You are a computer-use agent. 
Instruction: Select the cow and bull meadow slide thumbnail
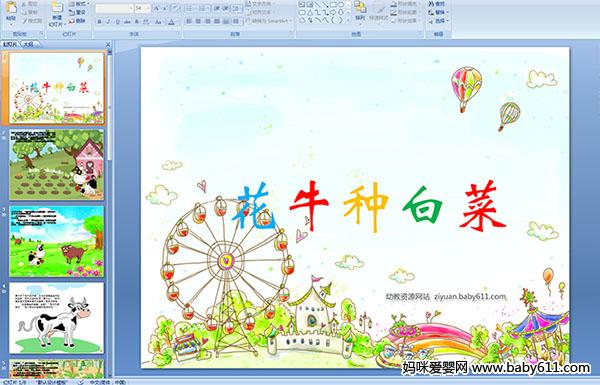(x=57, y=241)
